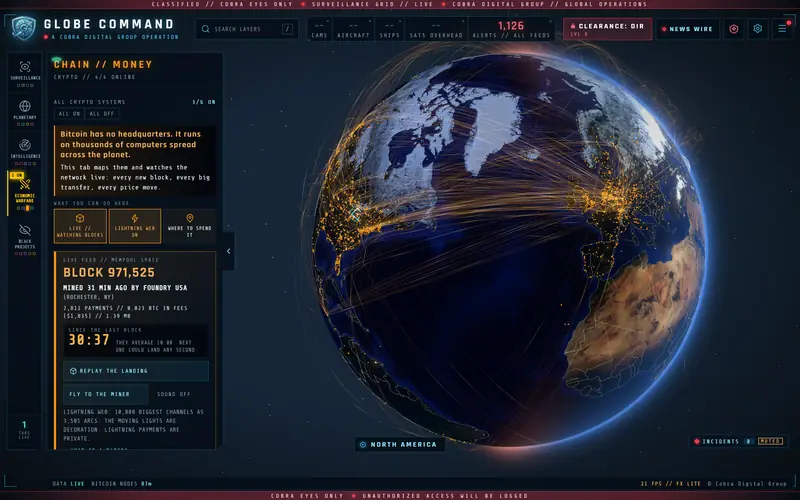Click the Black Projects crossed-out eye icon
Screen dimensions: 800x500
(x=24, y=230)
